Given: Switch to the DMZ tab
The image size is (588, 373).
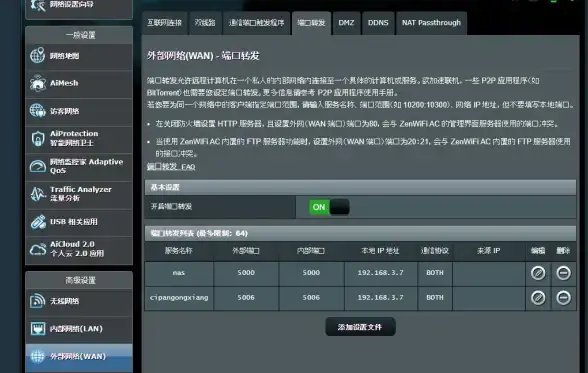Looking at the screenshot, I should point(346,23).
